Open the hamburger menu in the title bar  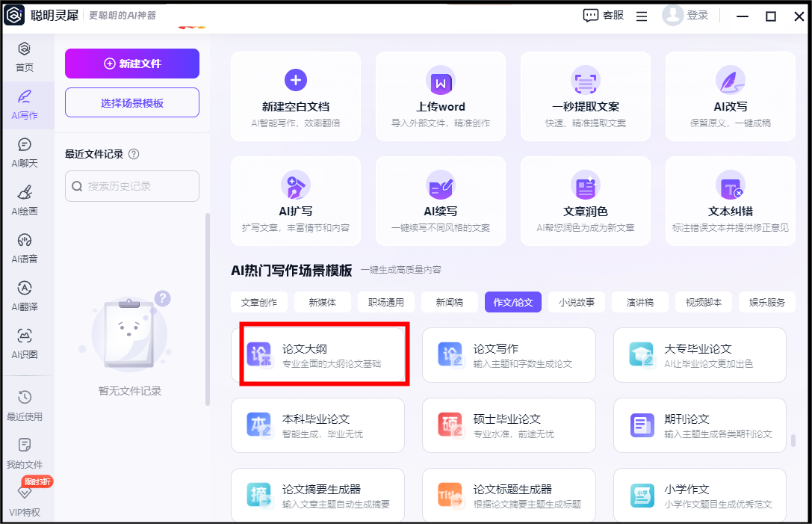click(642, 16)
